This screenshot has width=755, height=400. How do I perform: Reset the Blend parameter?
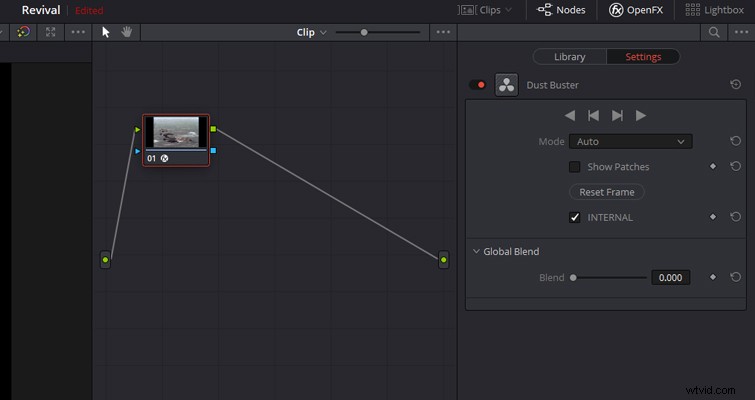tap(735, 277)
